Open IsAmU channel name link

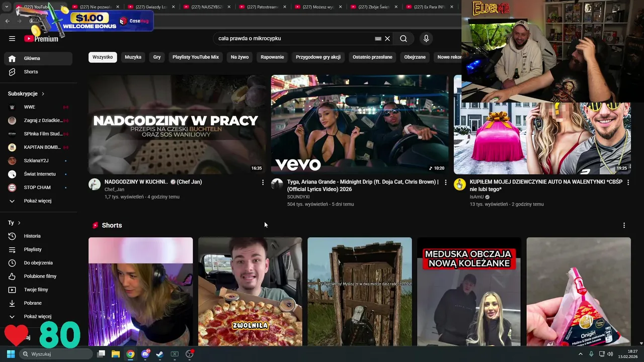[x=476, y=197]
